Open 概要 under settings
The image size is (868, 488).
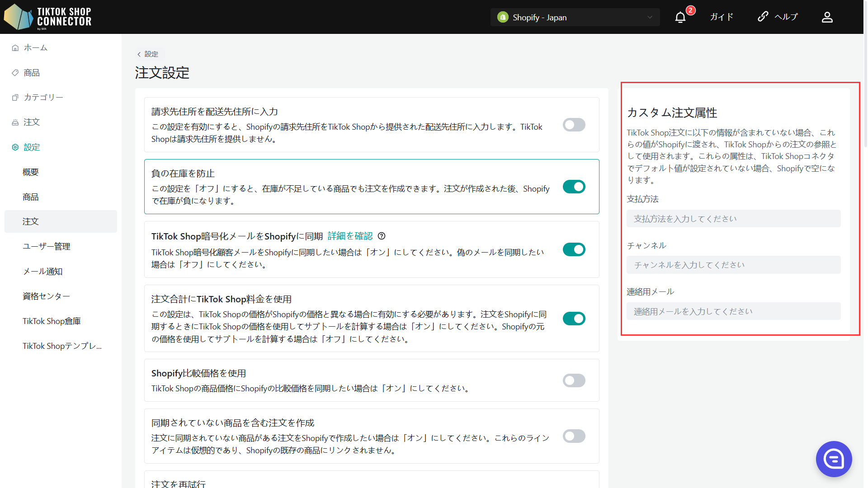(x=31, y=172)
